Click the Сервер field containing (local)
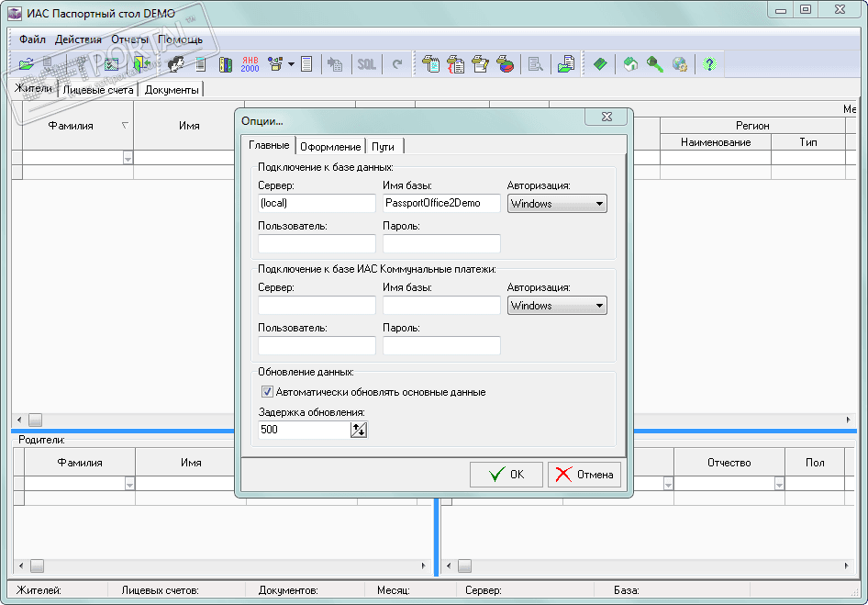868x605 pixels. pos(317,203)
